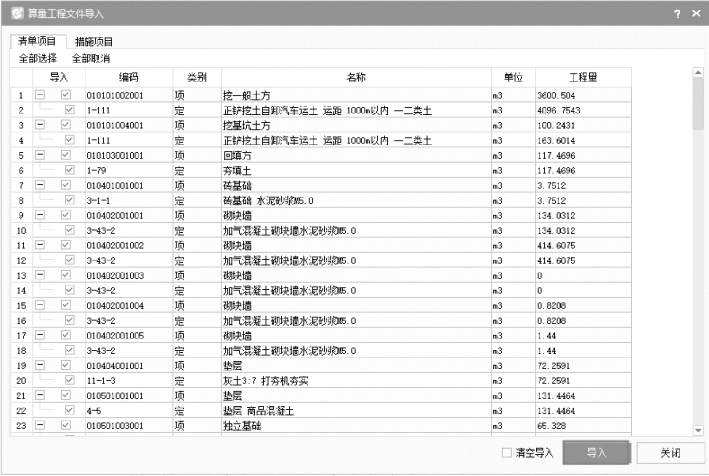Viewport: 709px width, 476px height.
Task: Click the vertical scrollbar thumb
Action: pyautogui.click(x=698, y=104)
